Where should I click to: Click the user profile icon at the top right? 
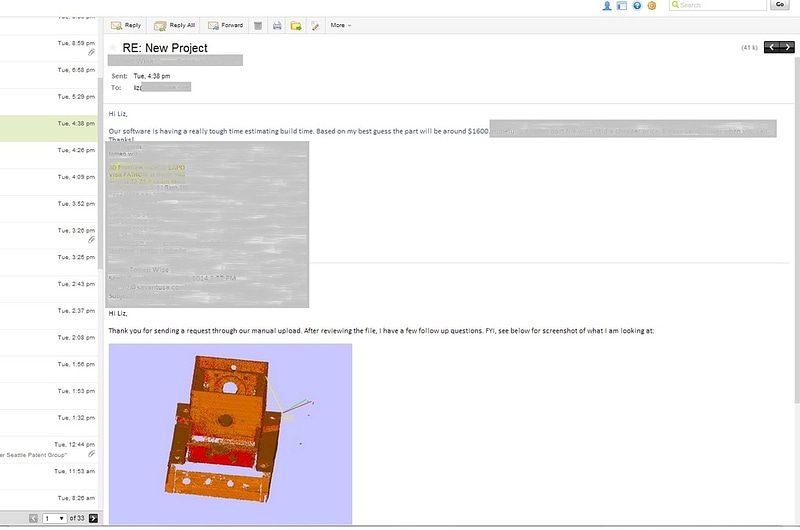click(x=607, y=6)
